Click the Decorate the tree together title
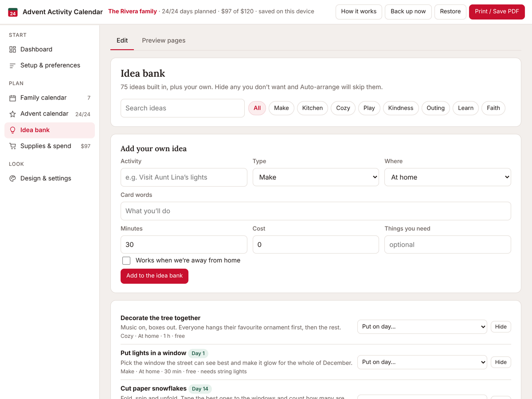Viewport: 532px width, 399px height. click(x=160, y=318)
